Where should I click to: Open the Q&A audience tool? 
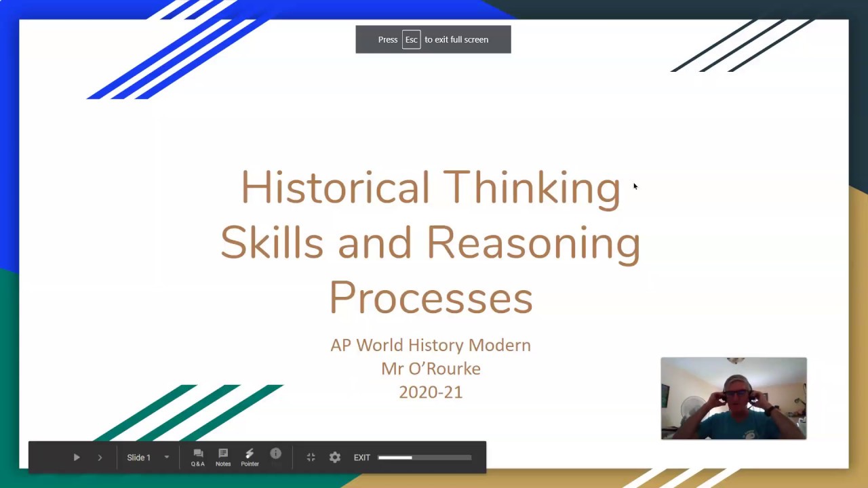[198, 457]
